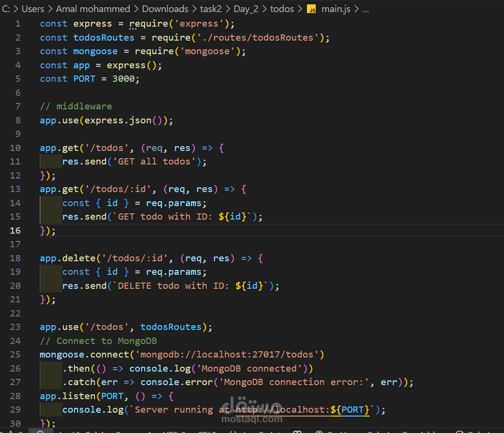The image size is (504, 433).
Task: Click line number 10 in the gutter
Action: click(15, 148)
